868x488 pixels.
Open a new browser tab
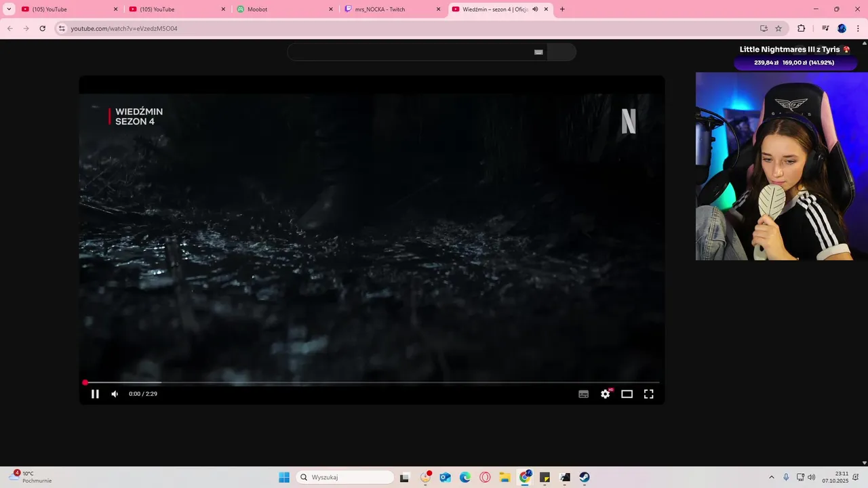click(561, 9)
